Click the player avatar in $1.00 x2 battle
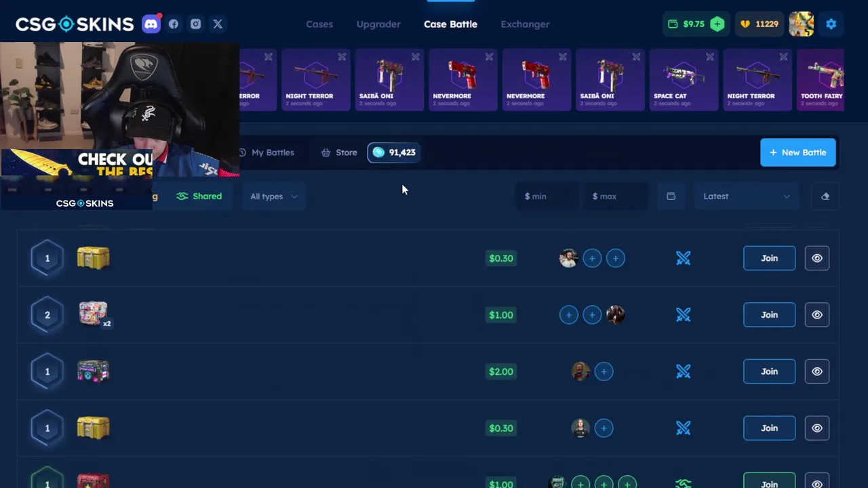Image resolution: width=868 pixels, height=488 pixels. pyautogui.click(x=616, y=314)
